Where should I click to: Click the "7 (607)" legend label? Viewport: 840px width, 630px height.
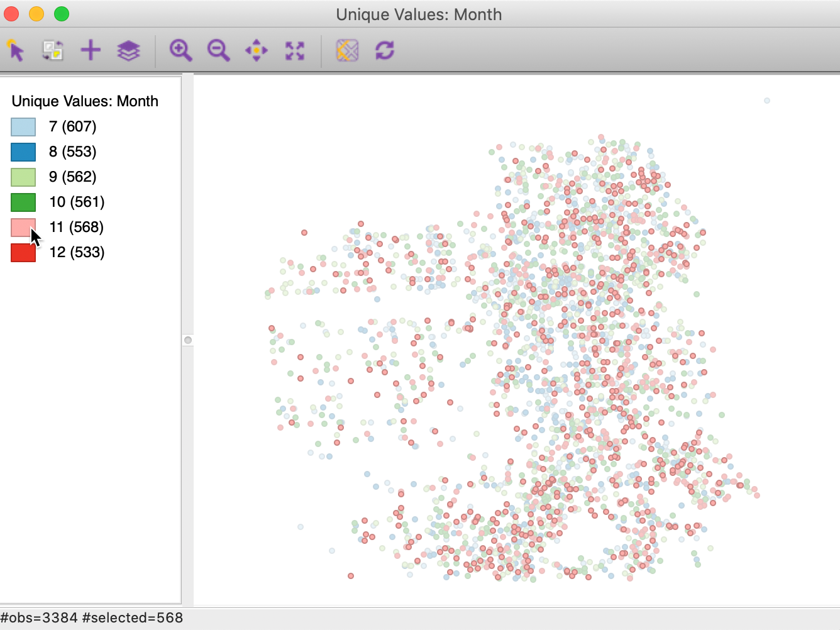(x=73, y=126)
